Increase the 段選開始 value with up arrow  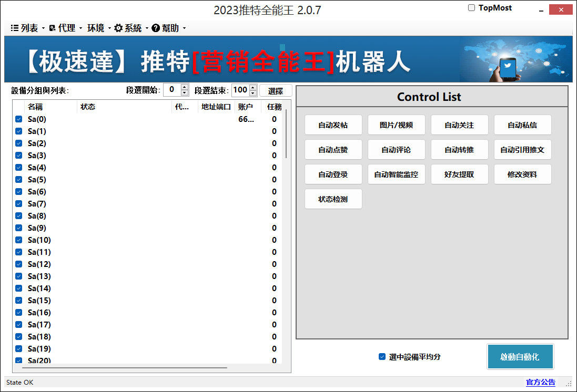tap(185, 87)
